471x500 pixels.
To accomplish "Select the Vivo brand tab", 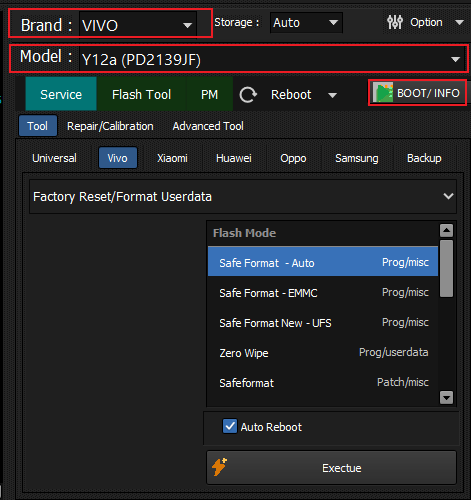I will [x=118, y=158].
